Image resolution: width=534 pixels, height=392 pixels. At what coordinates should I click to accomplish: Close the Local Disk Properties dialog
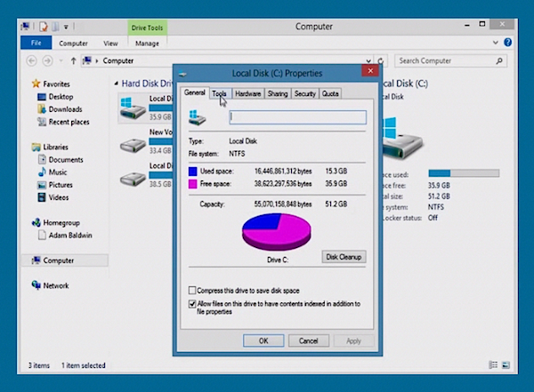point(370,71)
